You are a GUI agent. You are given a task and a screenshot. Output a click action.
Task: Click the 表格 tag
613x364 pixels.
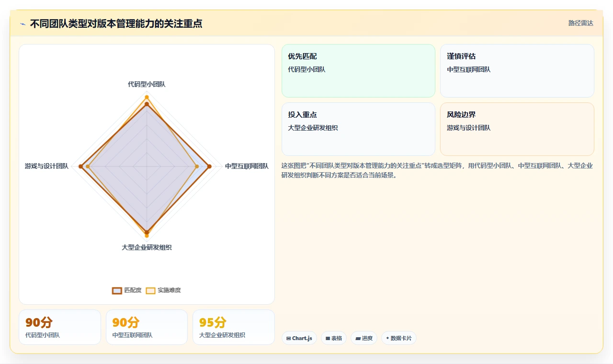click(334, 338)
